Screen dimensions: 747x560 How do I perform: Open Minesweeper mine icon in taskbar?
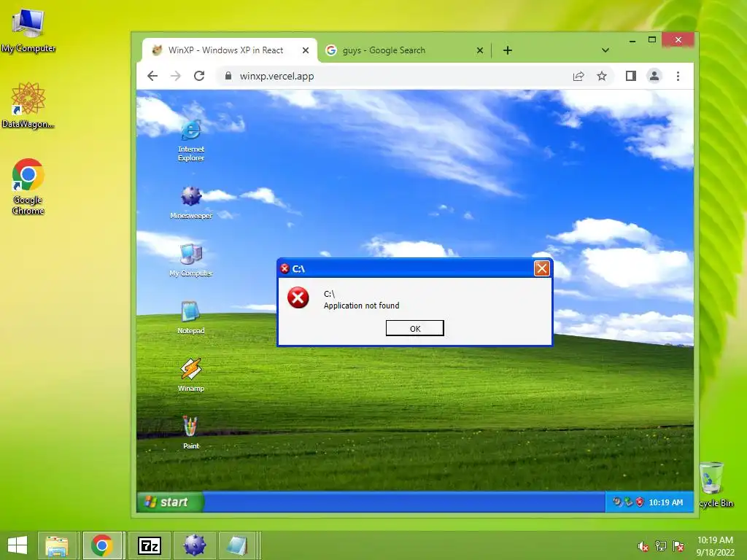coord(194,545)
